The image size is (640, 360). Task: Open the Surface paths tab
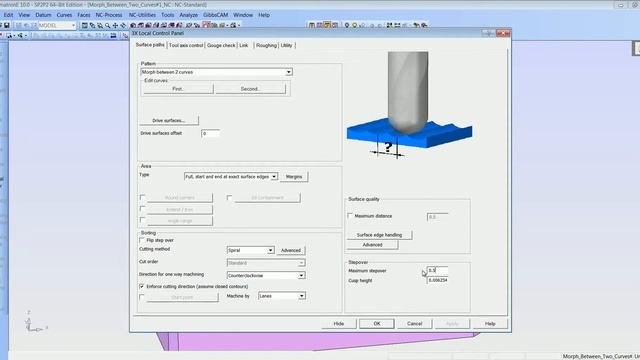click(x=150, y=45)
